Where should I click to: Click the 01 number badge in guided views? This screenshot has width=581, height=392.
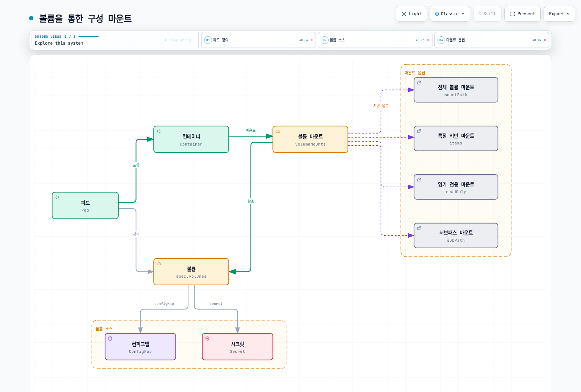[208, 40]
